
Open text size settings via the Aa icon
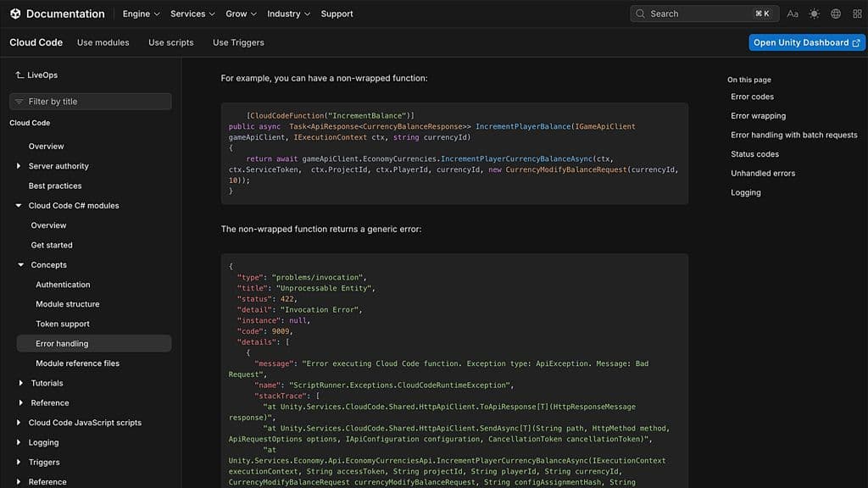793,14
